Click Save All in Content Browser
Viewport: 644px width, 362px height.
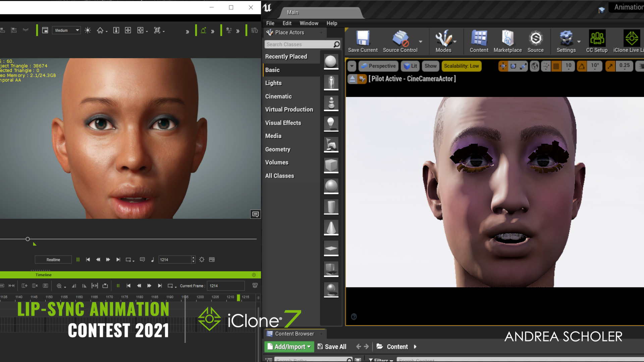coord(332,347)
